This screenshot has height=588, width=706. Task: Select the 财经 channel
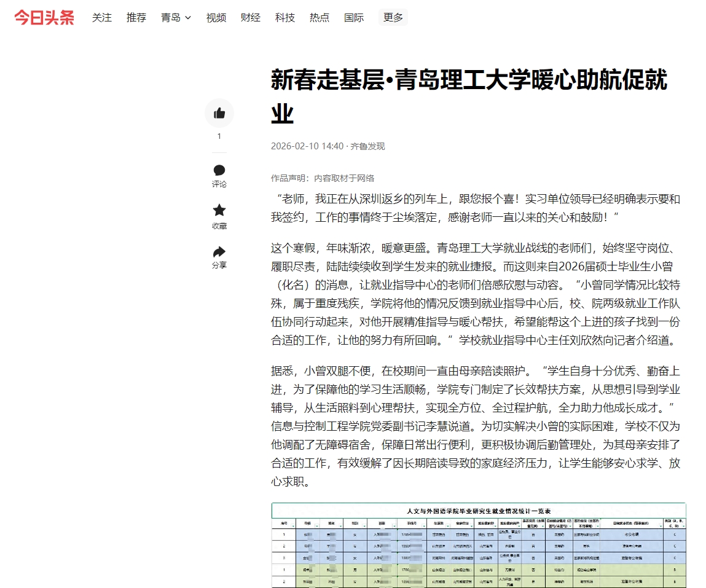(x=251, y=18)
